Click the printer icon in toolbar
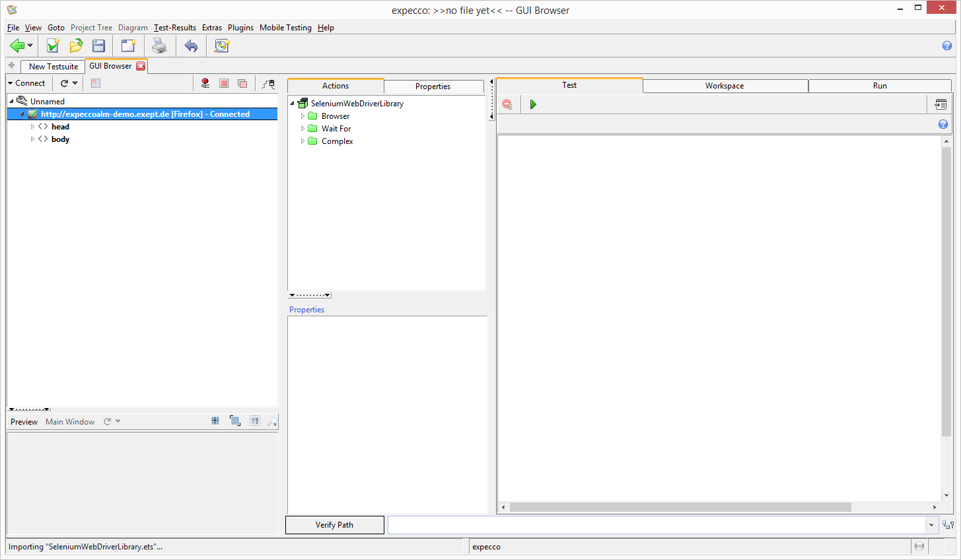Screen dimensions: 961x560 pyautogui.click(x=159, y=46)
